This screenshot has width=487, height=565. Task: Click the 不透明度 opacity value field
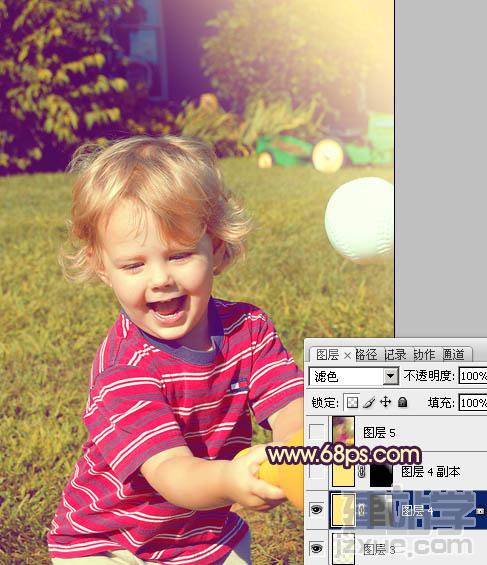(x=473, y=376)
